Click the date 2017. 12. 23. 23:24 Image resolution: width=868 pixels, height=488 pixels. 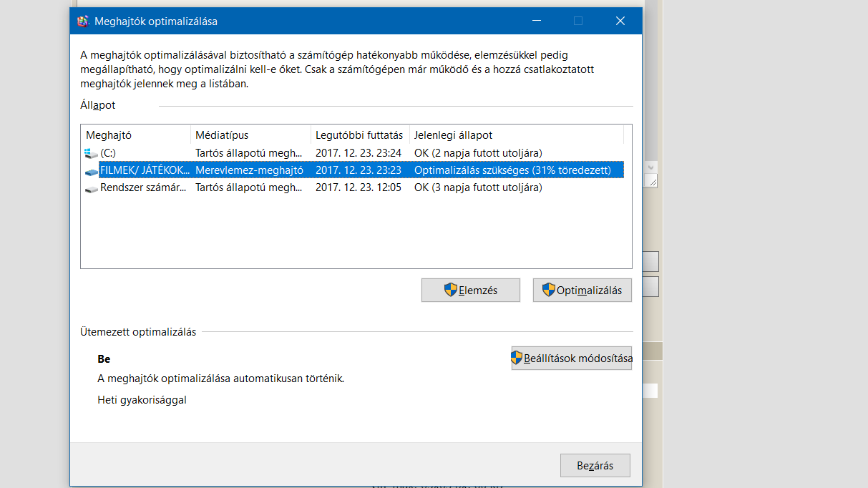[x=359, y=152]
